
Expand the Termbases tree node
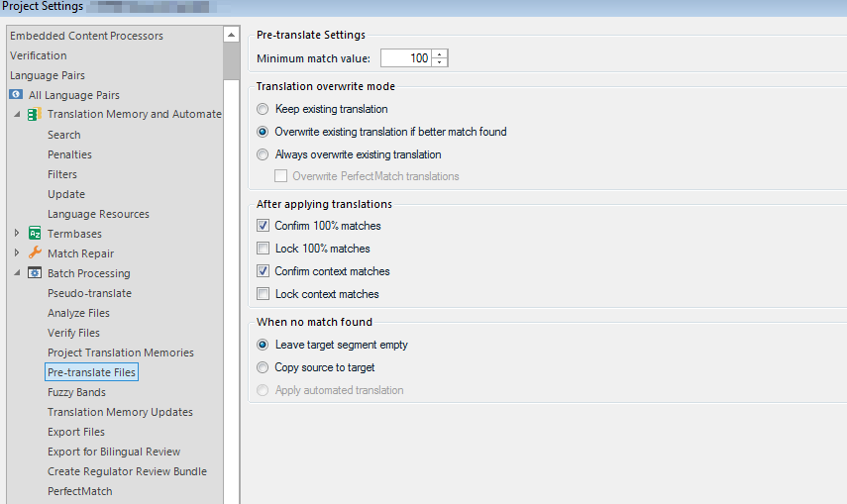click(x=17, y=234)
